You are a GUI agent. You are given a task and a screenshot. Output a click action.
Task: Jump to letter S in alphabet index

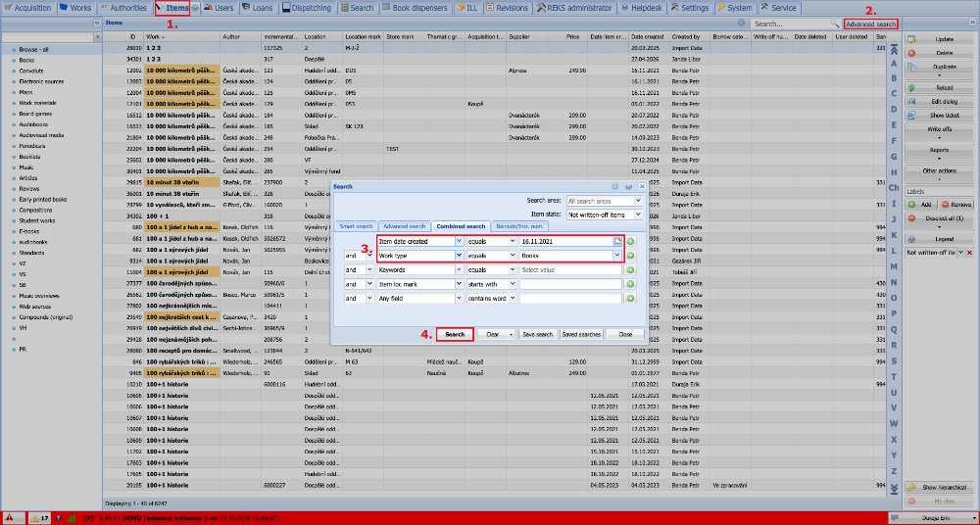894,360
